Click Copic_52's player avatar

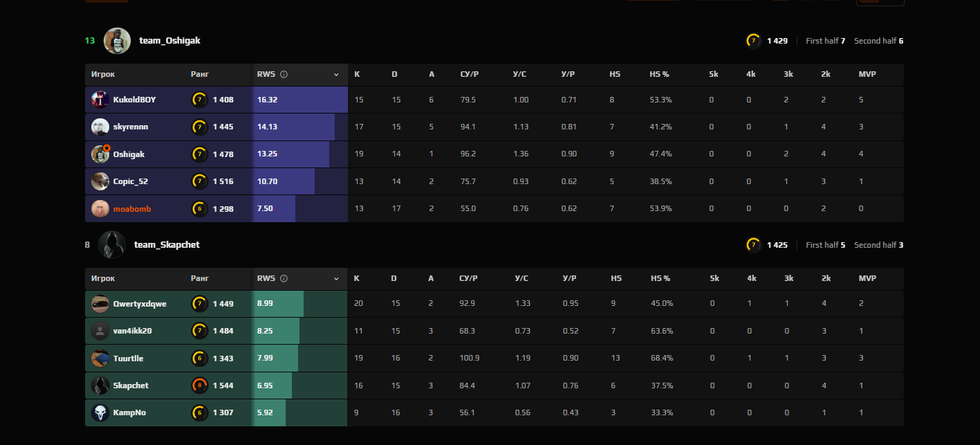click(100, 181)
